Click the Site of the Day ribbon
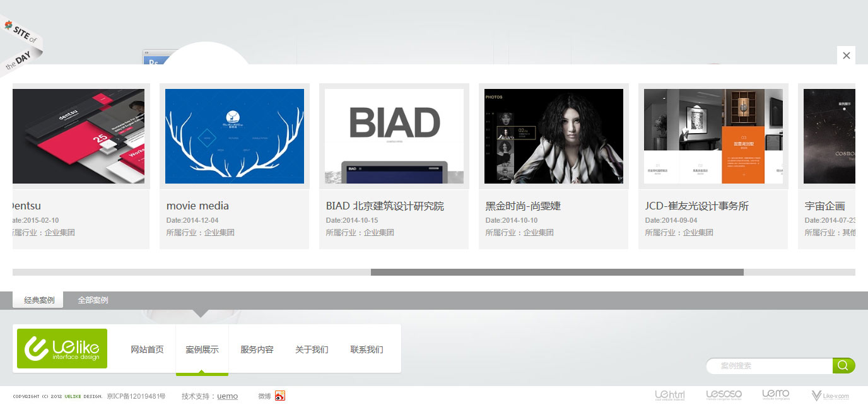Image resolution: width=868 pixels, height=405 pixels. click(22, 44)
